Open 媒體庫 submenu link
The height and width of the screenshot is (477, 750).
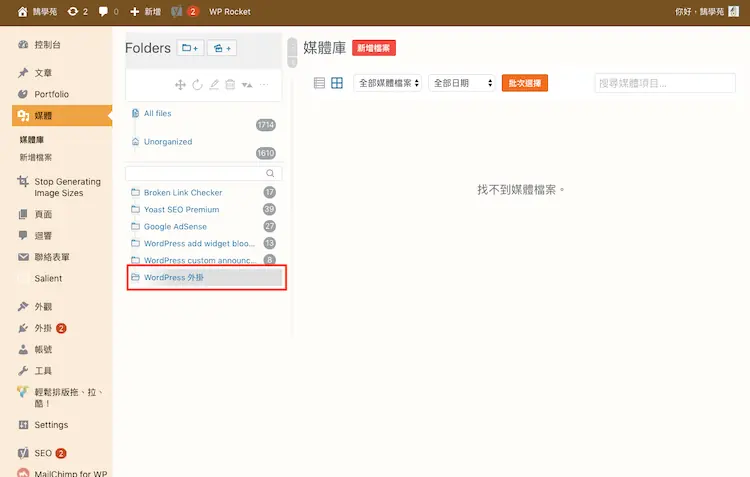(x=32, y=140)
